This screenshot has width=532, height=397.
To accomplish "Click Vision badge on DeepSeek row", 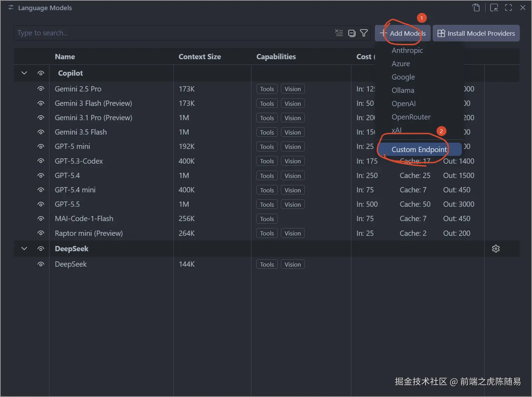I will pos(293,265).
